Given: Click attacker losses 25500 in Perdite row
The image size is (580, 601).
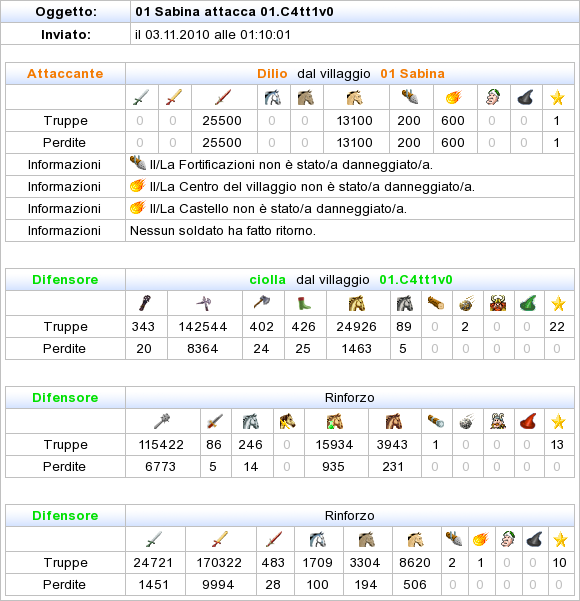Looking at the screenshot, I should click(222, 143).
